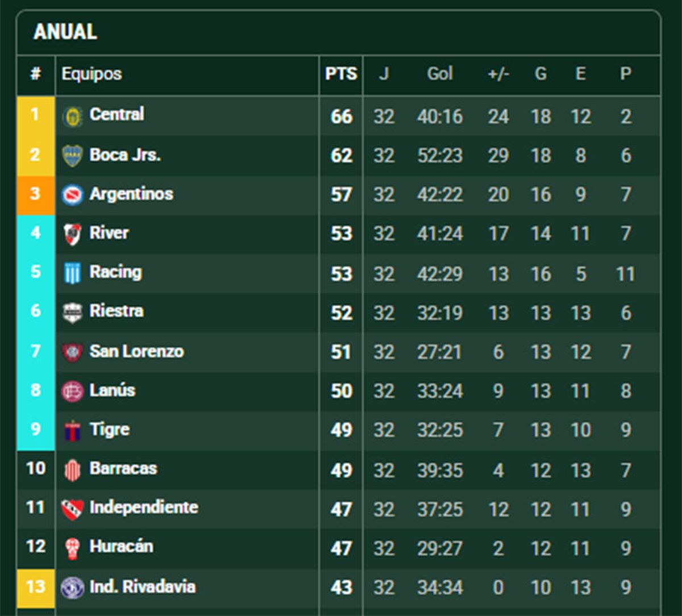Click the +/- goal difference header
The image size is (682, 616).
(498, 74)
